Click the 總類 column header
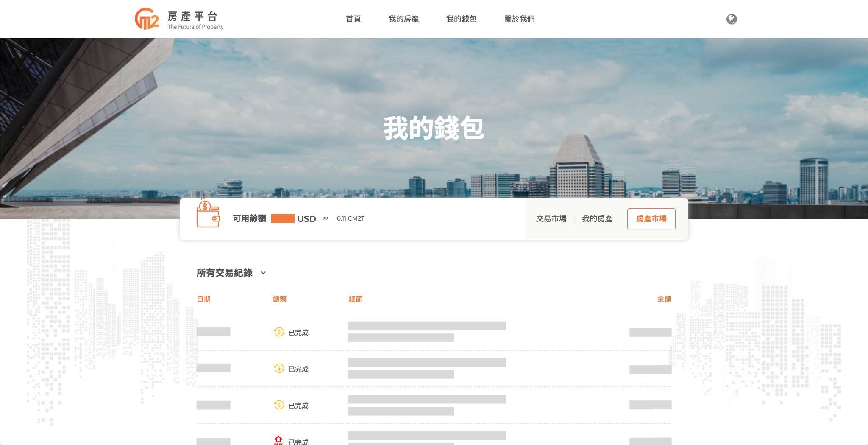Image resolution: width=868 pixels, height=445 pixels. [x=279, y=299]
